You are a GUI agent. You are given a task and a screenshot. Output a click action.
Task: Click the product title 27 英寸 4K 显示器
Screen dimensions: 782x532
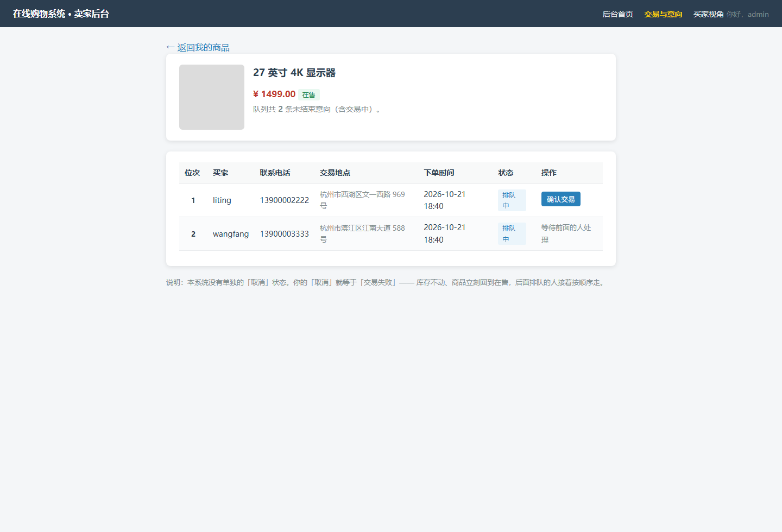(294, 72)
